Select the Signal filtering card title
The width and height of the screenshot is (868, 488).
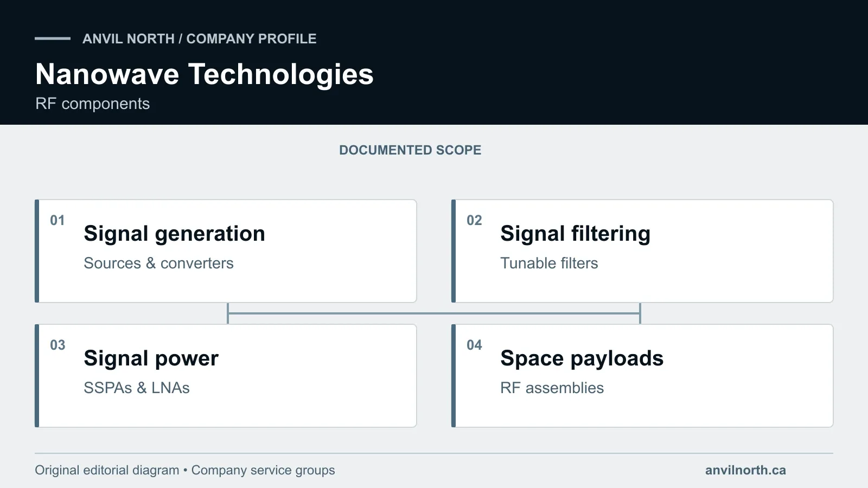[575, 234]
